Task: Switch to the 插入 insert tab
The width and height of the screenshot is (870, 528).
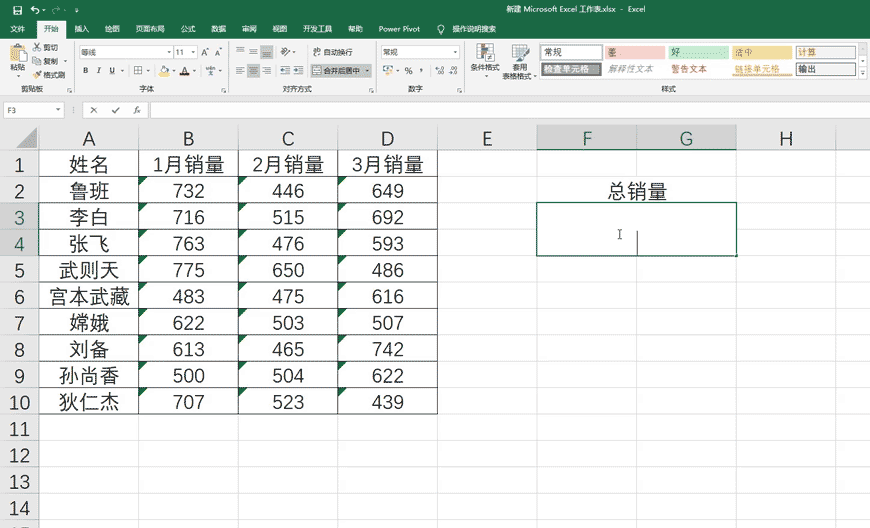Action: click(82, 29)
